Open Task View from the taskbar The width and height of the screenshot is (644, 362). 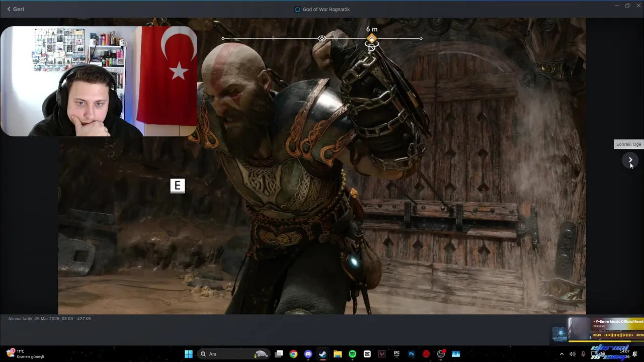point(279,354)
